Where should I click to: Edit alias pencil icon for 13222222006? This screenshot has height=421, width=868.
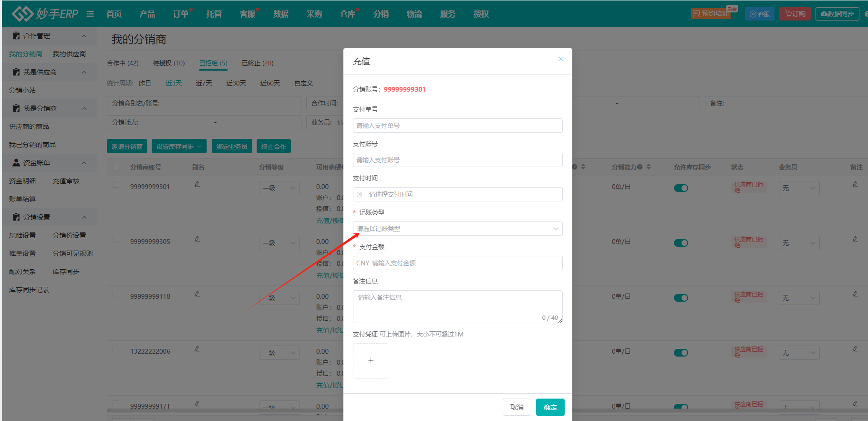tap(197, 349)
